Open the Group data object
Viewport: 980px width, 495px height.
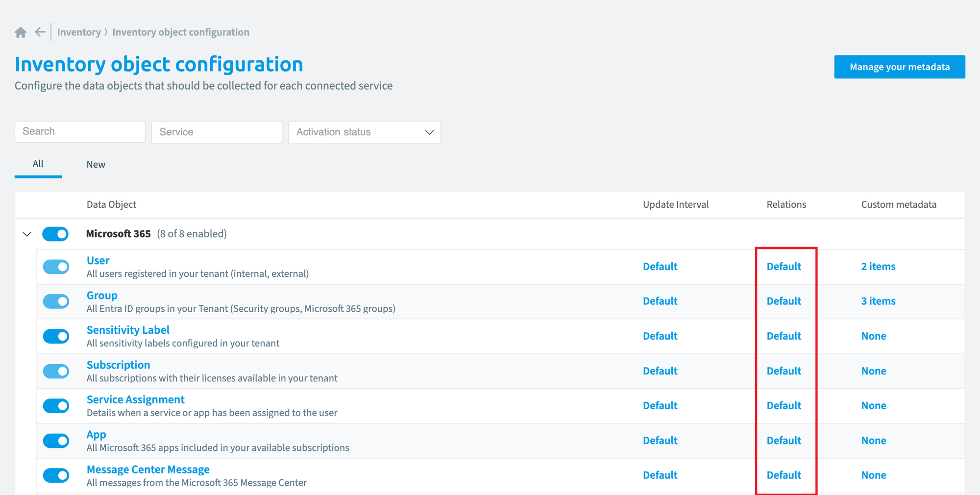click(x=102, y=296)
